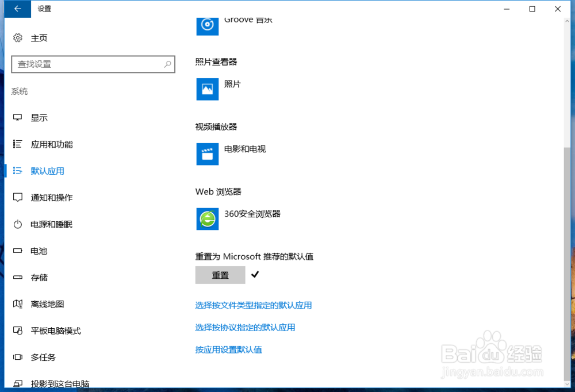This screenshot has height=392, width=575.
Task: Change photo viewer app 照片
Action: tap(232, 84)
